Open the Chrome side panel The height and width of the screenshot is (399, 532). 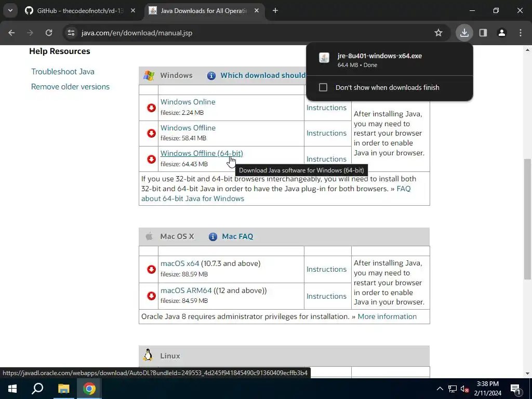click(x=483, y=33)
